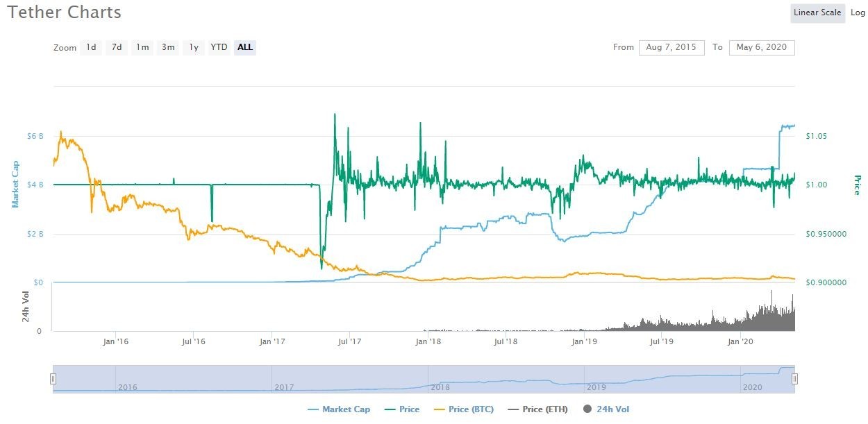Click the Market Cap axis title

[x=15, y=185]
